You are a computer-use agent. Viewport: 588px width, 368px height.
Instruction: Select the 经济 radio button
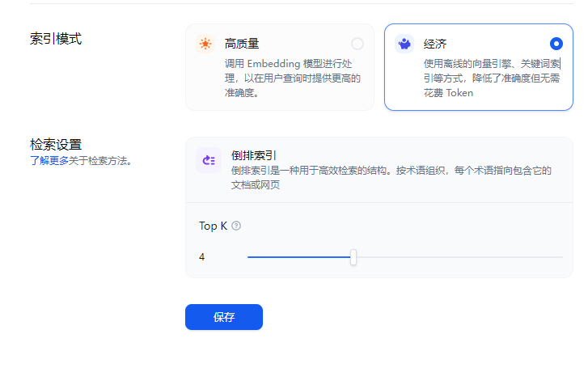click(x=556, y=44)
